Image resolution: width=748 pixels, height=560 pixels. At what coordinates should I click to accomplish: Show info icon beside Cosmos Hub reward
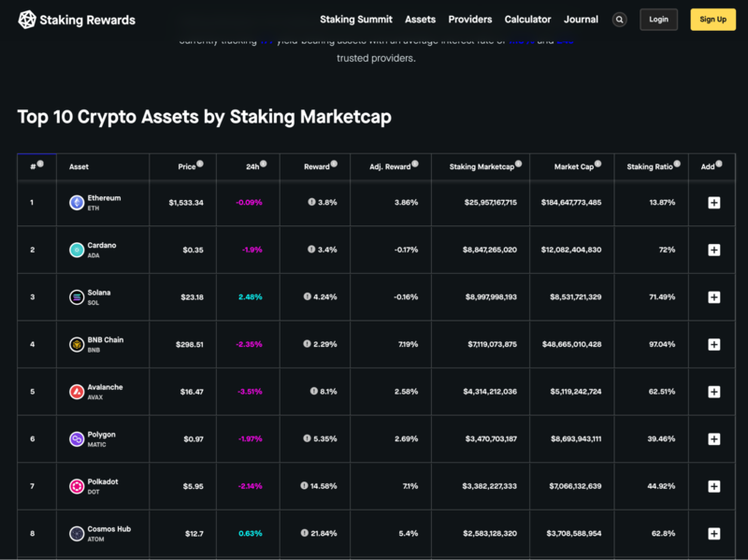305,533
